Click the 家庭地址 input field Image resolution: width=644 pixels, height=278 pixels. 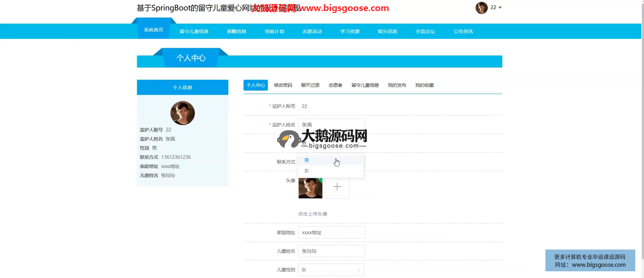[x=331, y=232]
